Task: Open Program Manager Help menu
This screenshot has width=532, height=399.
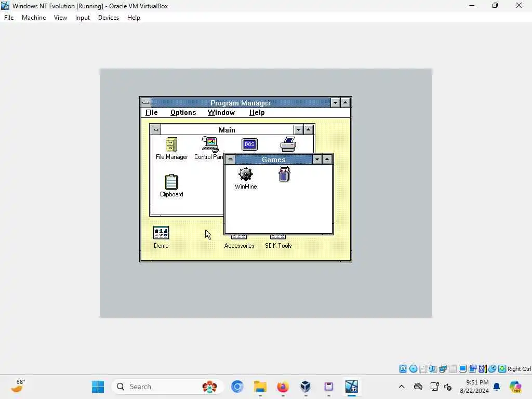Action: (257, 112)
